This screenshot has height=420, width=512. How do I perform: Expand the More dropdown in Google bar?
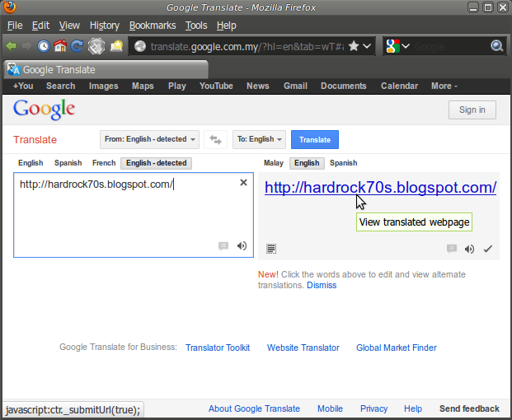pyautogui.click(x=444, y=86)
